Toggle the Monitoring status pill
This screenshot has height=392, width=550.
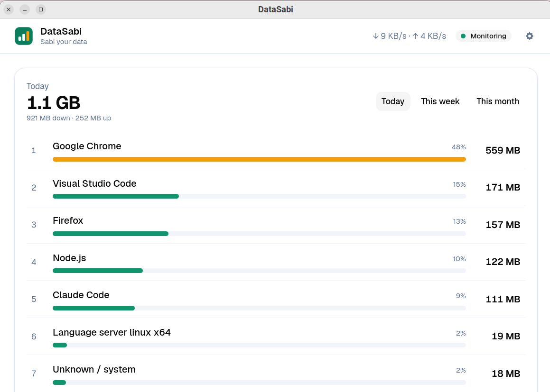(484, 36)
